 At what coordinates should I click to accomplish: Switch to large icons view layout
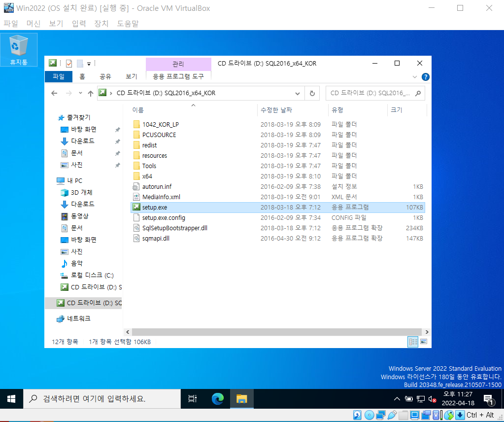pos(424,342)
